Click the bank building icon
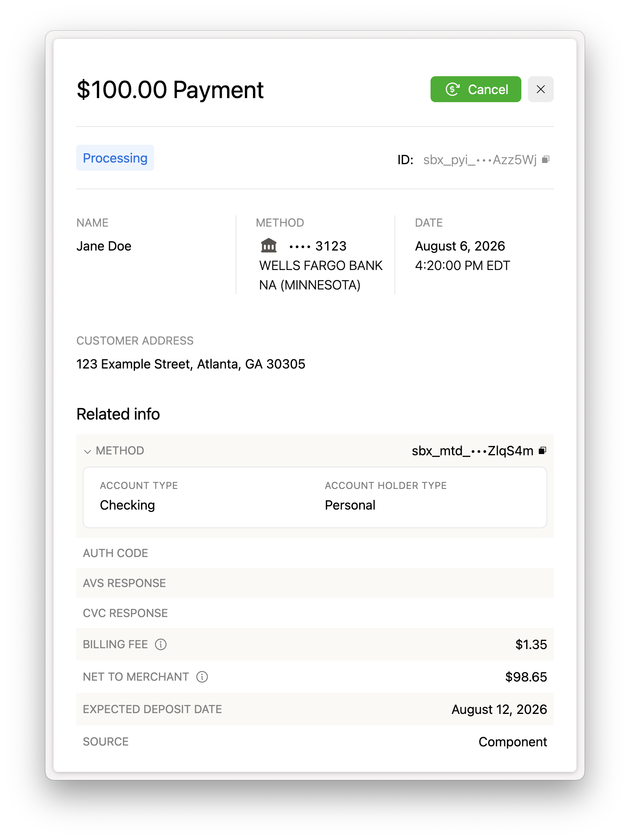This screenshot has width=630, height=840. click(x=268, y=246)
